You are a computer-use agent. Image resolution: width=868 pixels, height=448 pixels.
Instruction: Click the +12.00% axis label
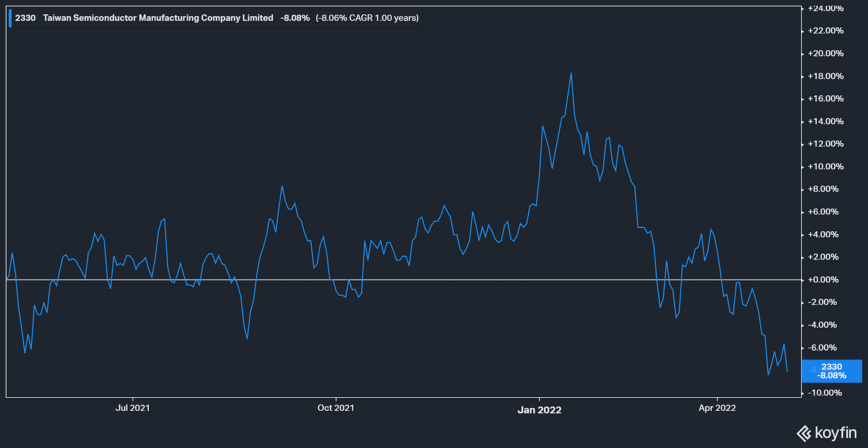pos(825,144)
